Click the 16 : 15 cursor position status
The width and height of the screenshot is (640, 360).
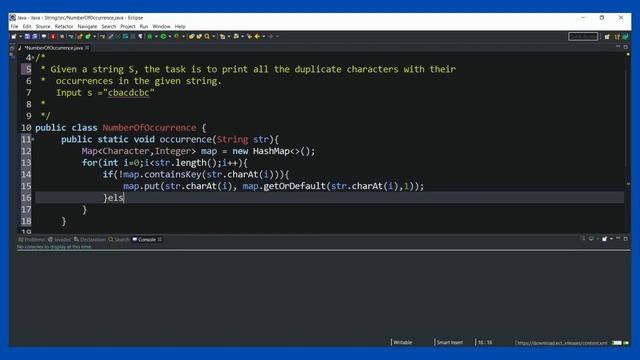pyautogui.click(x=485, y=342)
